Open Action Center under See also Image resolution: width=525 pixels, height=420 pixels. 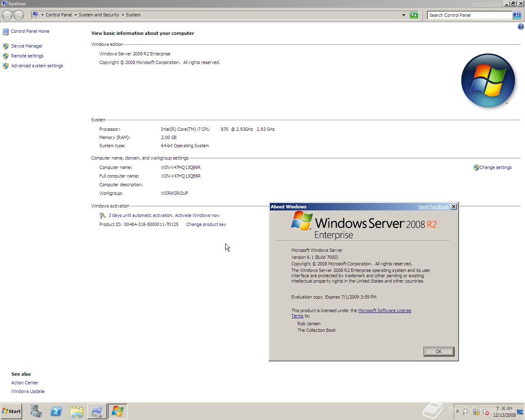click(x=25, y=383)
